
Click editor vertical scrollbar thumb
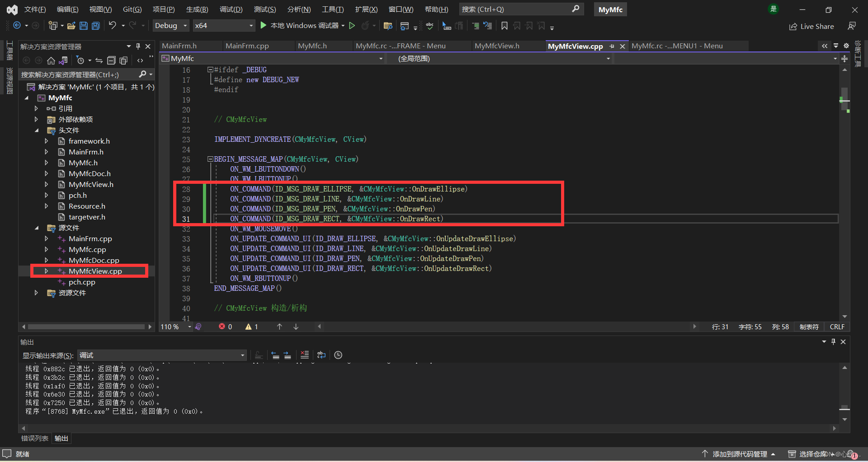point(844,100)
